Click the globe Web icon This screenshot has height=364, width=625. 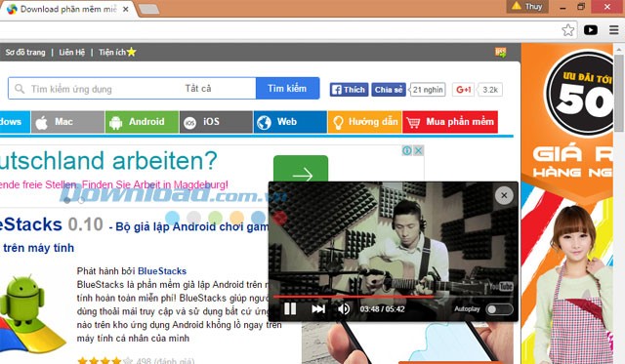coord(264,123)
